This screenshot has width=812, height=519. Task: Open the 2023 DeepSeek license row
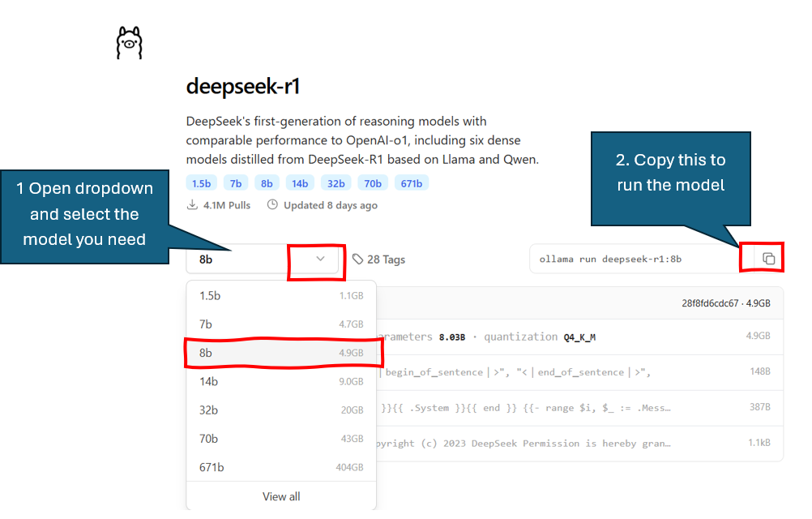(579, 444)
